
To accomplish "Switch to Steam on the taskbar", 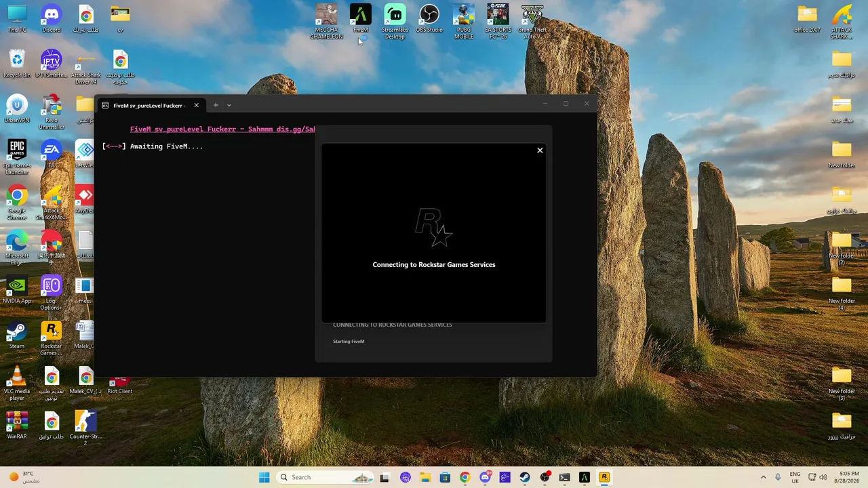I will coord(525,477).
